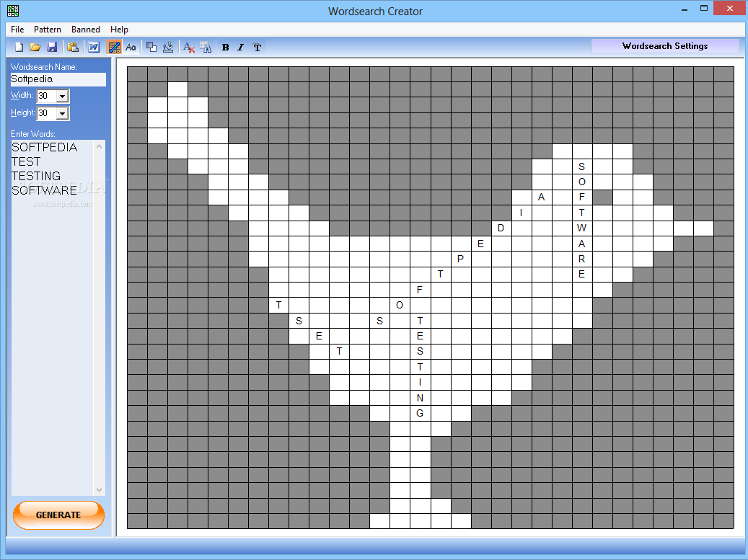
Task: Select TESTING in the word list
Action: coord(36,176)
